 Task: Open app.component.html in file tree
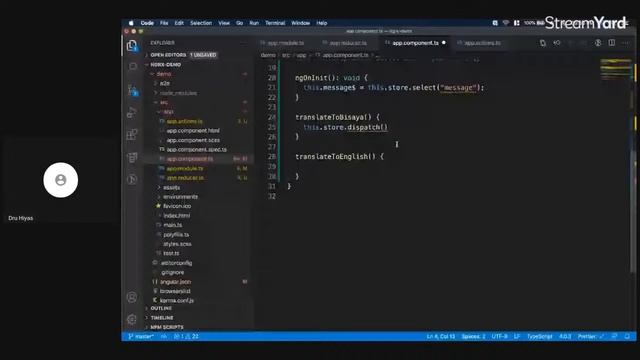193,131
